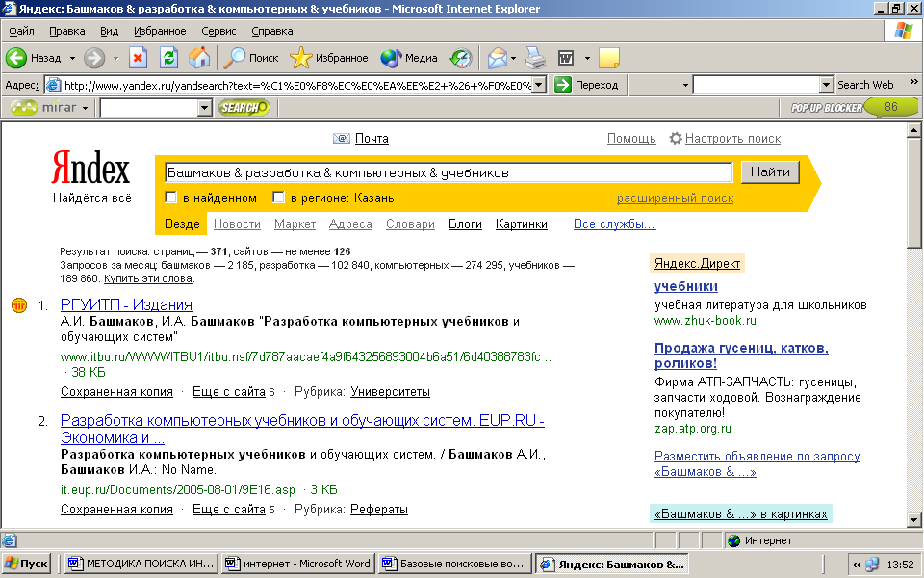Open the Правка menu
The height and width of the screenshot is (578, 924).
tap(66, 31)
